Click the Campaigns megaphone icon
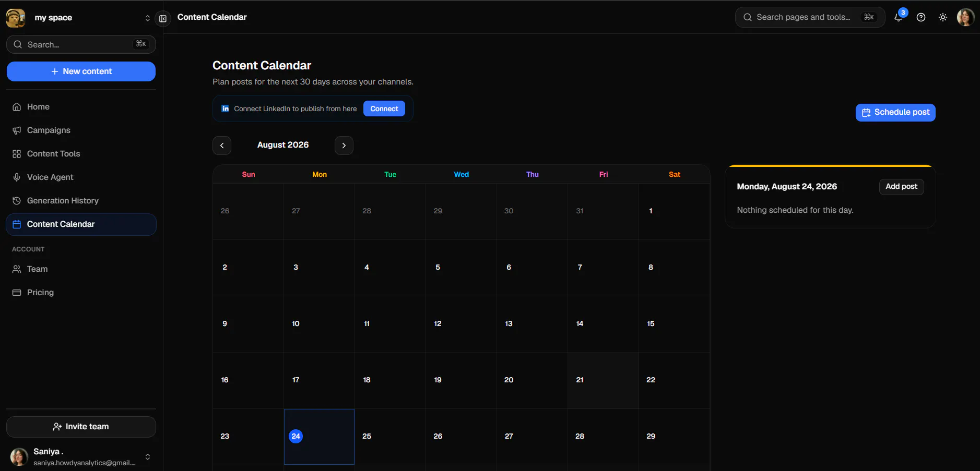This screenshot has height=471, width=980. tap(17, 130)
